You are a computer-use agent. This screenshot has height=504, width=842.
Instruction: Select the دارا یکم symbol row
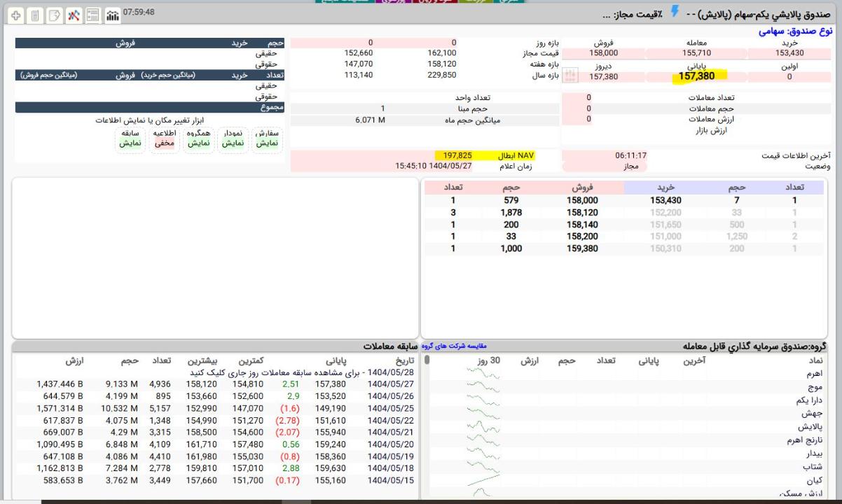810,400
